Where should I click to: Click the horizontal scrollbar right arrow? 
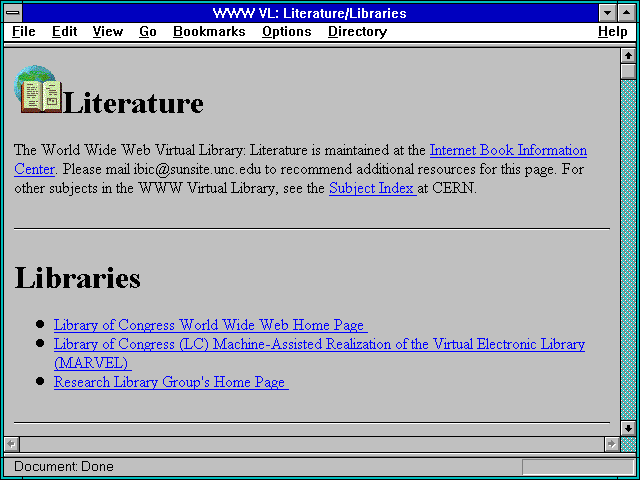coord(611,444)
